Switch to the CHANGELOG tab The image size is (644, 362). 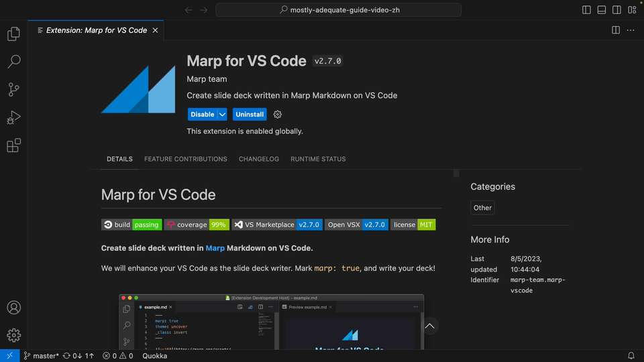pos(259,160)
